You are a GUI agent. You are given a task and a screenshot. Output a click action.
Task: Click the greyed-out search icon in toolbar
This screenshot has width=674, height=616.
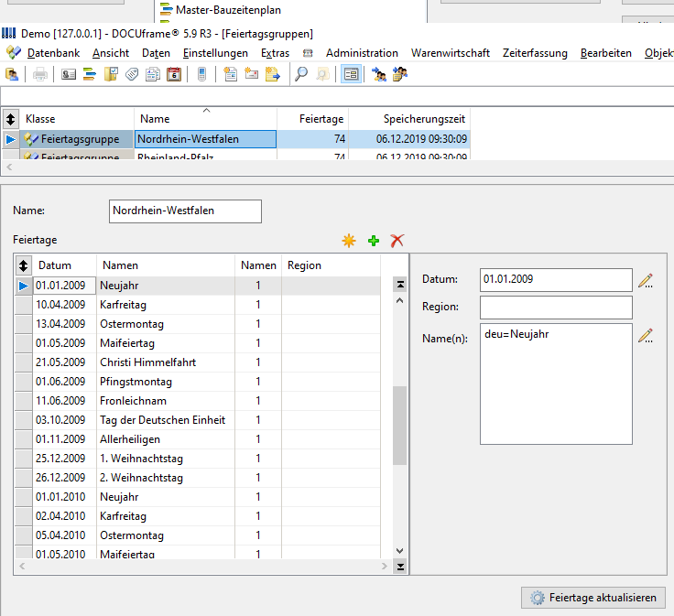tap(322, 74)
